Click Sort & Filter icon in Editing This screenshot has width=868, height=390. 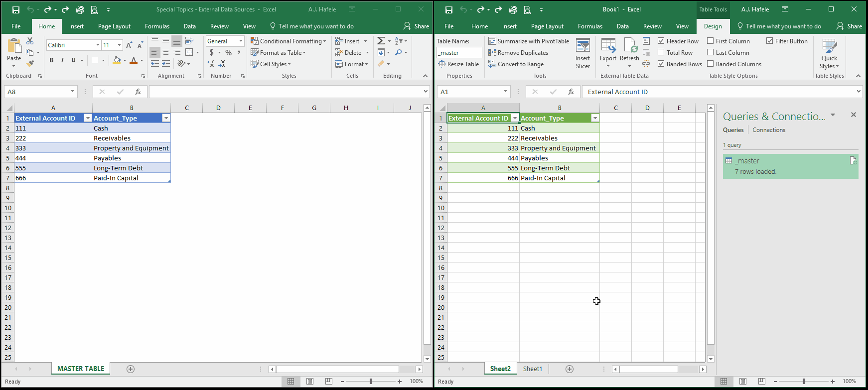coord(399,41)
